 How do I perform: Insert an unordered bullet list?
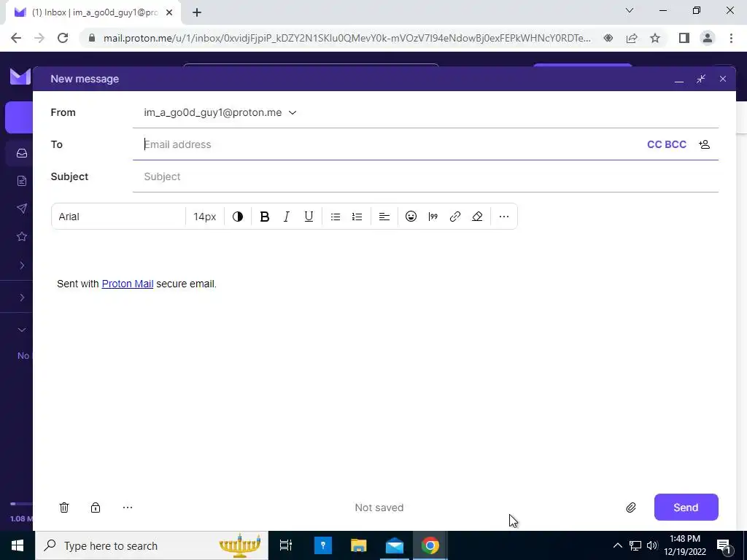click(336, 217)
